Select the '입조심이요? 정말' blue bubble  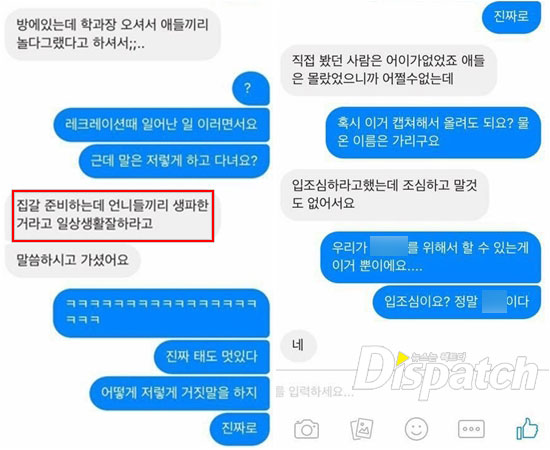[x=457, y=302]
